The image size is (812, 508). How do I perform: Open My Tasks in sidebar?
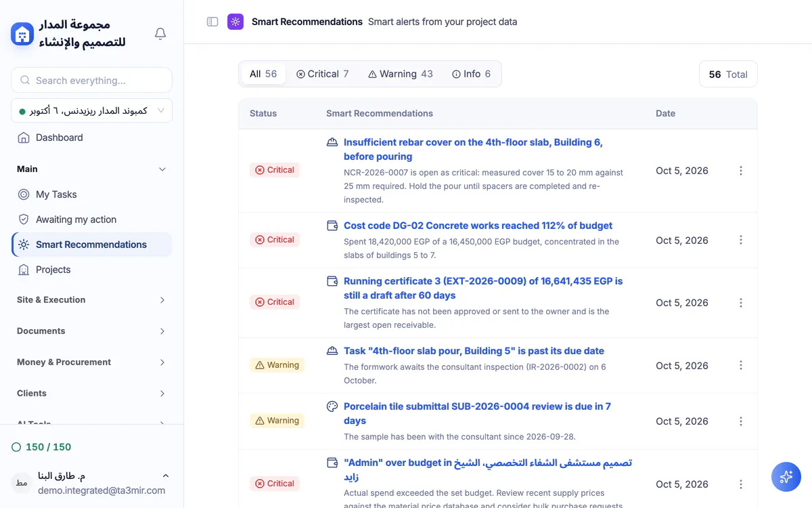(x=91, y=194)
